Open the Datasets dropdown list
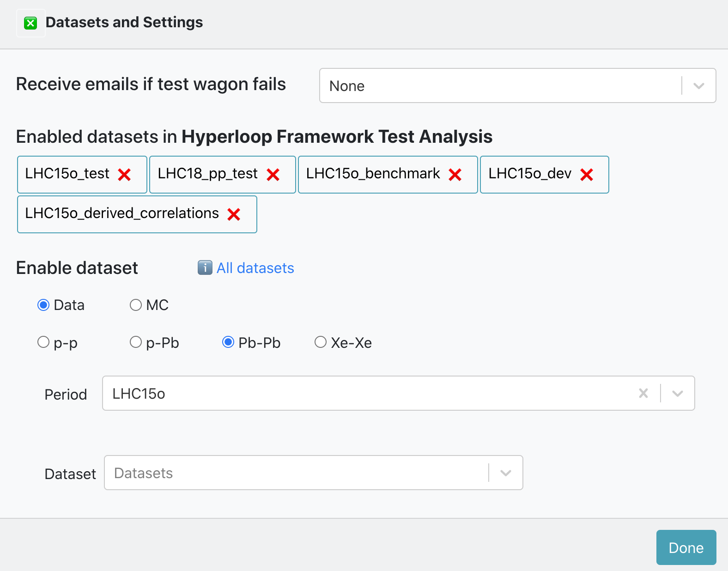The image size is (728, 571). point(313,473)
